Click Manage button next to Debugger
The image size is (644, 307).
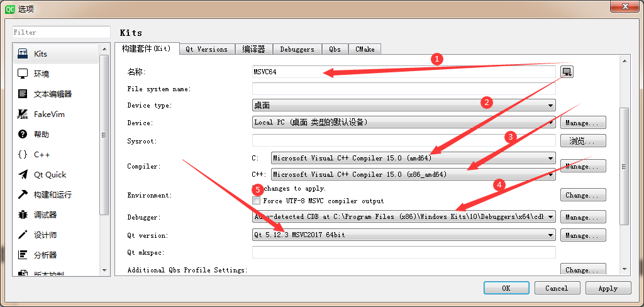click(583, 216)
